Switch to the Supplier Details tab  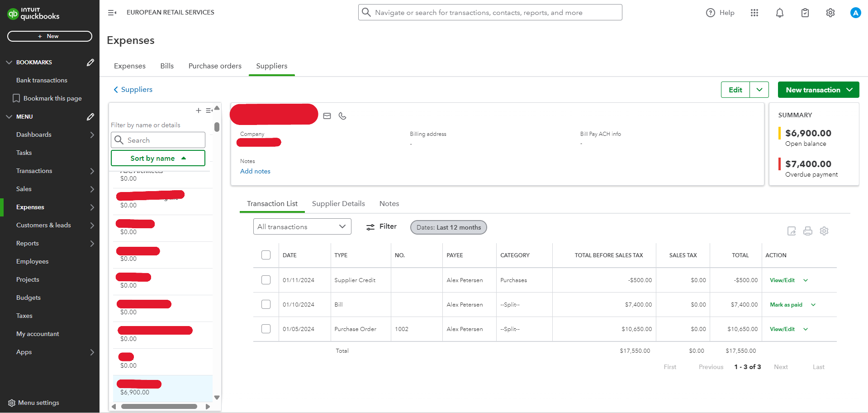coord(338,204)
